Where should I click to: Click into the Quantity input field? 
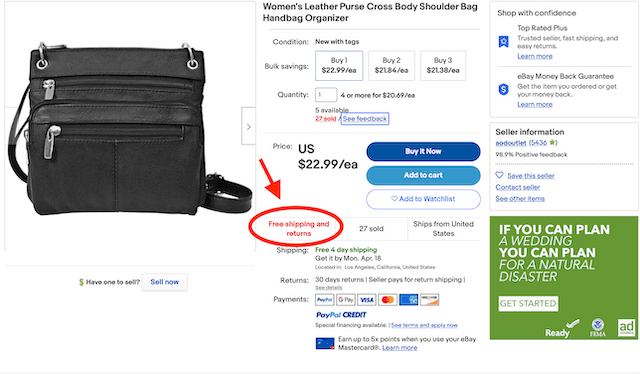(x=326, y=95)
